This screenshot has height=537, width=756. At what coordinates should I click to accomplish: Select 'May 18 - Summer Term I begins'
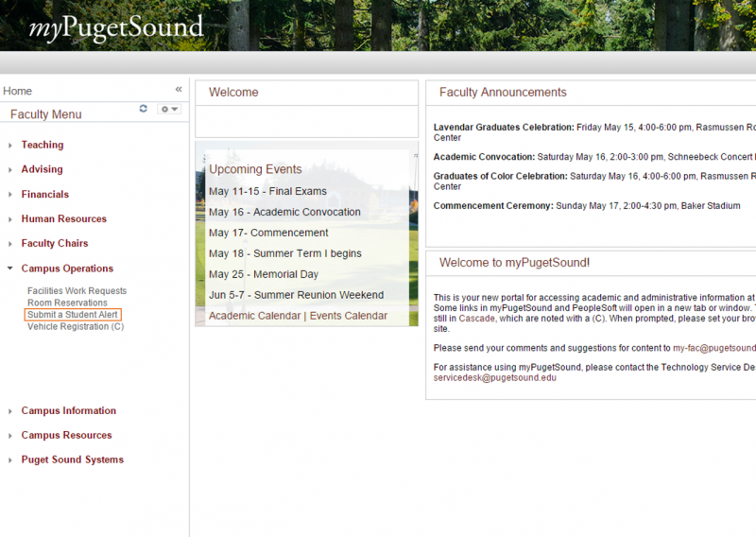285,253
